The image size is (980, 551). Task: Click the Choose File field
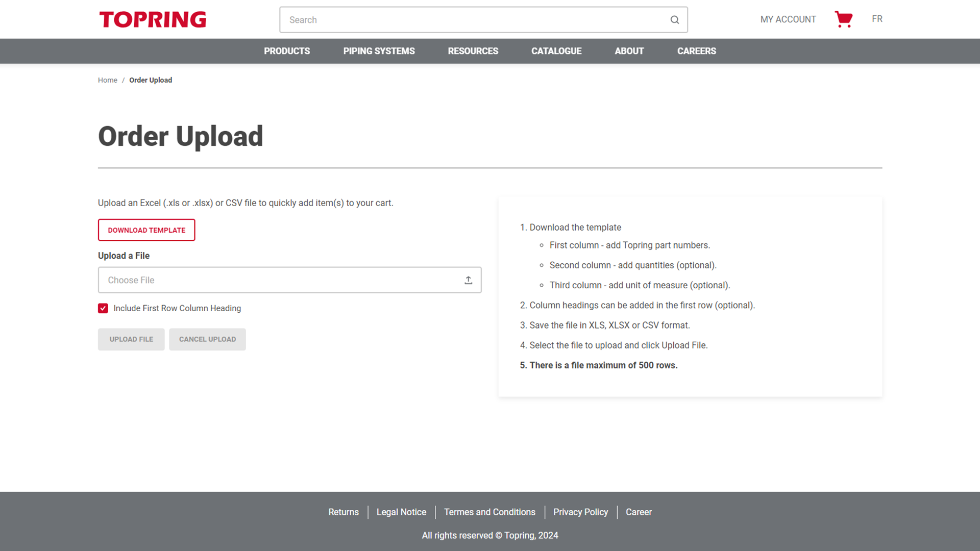point(289,280)
